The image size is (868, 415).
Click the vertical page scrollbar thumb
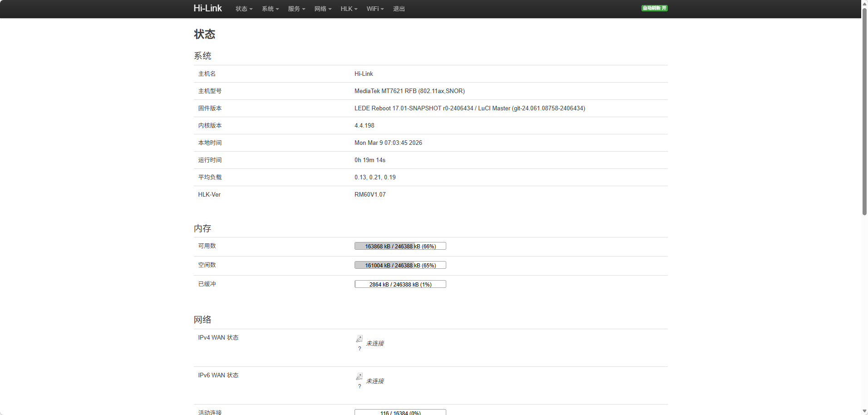click(864, 111)
